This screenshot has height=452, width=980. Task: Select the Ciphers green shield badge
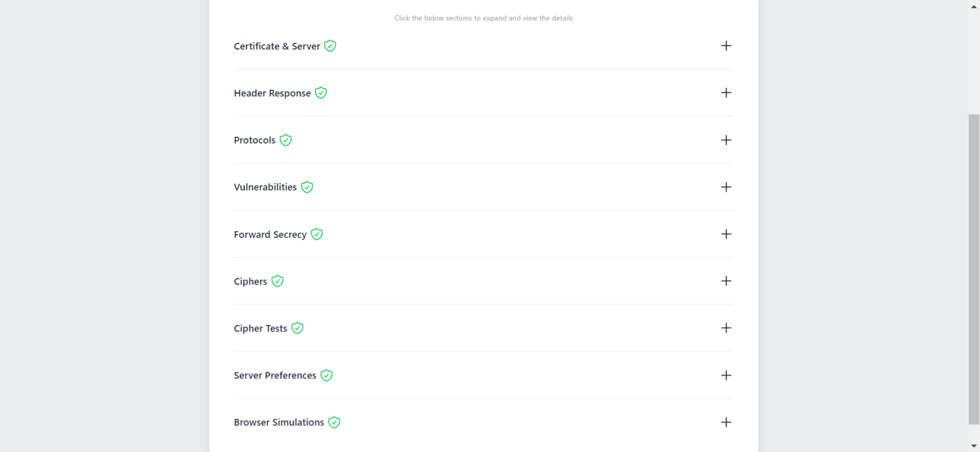pyautogui.click(x=277, y=281)
